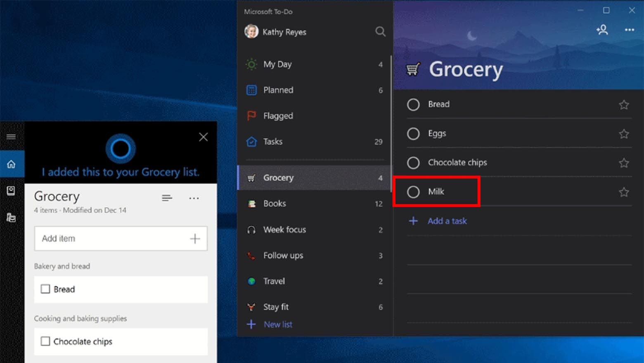Open the Books list
The image size is (644, 363).
coord(315,204)
